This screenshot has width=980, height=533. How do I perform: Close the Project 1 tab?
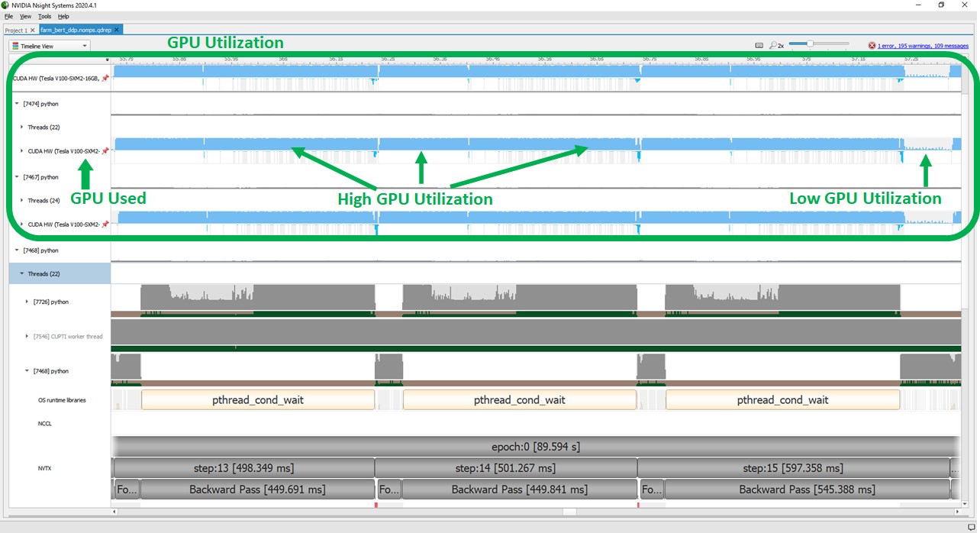click(x=33, y=30)
